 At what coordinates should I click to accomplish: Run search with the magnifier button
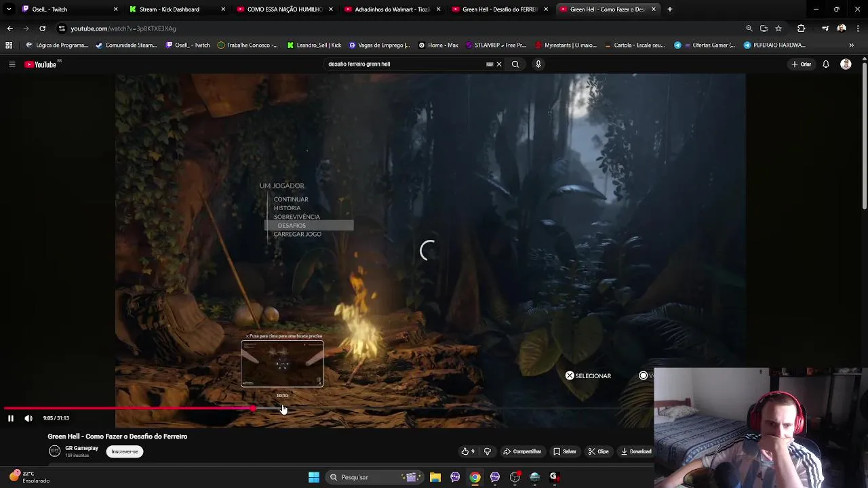tap(515, 64)
